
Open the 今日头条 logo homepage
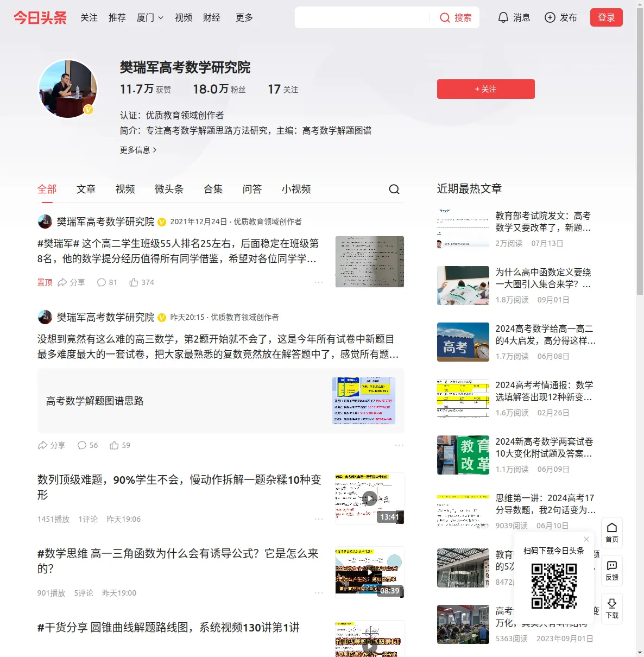40,17
